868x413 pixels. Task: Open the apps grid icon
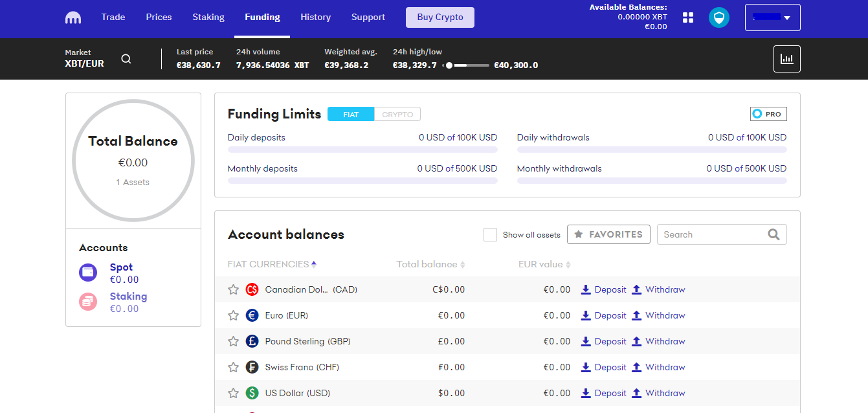click(x=688, y=17)
